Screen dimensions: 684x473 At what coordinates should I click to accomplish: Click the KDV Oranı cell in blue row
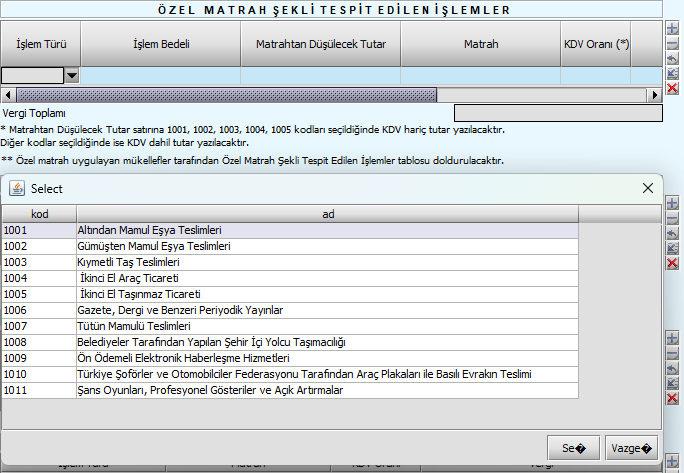click(596, 75)
